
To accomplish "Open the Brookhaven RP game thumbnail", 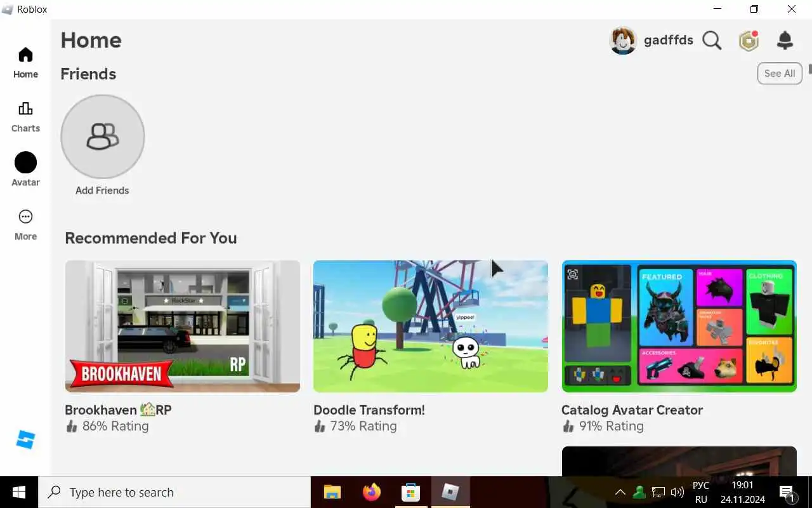I will point(183,326).
